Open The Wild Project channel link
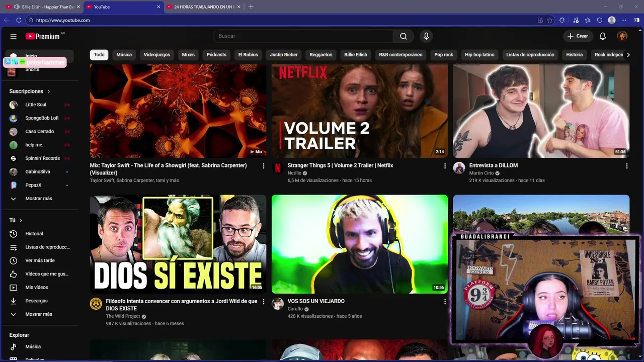Screen dimensions: 644x362 [x=123, y=316]
